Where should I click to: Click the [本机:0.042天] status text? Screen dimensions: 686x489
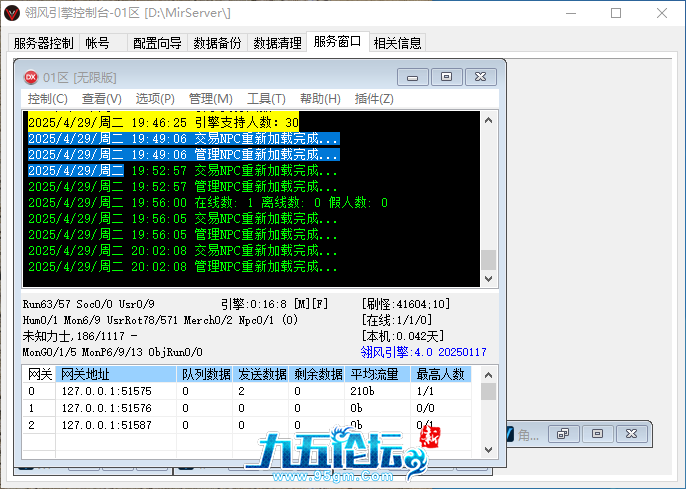[x=402, y=336]
